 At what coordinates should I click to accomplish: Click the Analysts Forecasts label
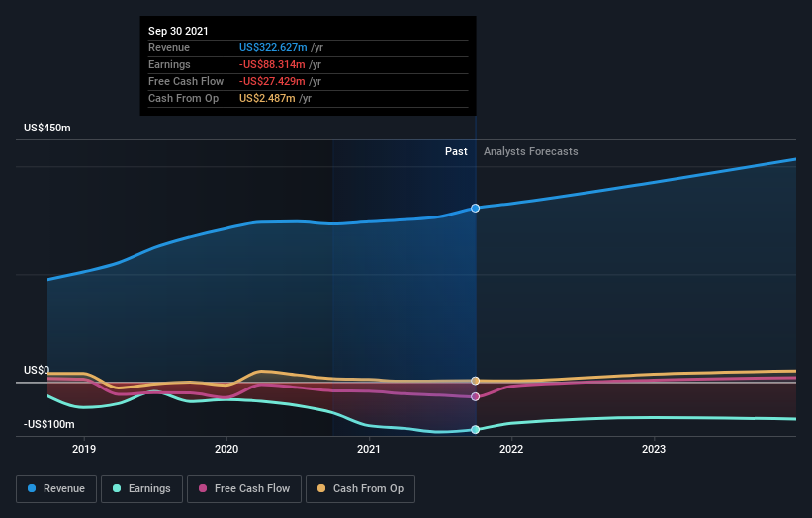pyautogui.click(x=531, y=151)
